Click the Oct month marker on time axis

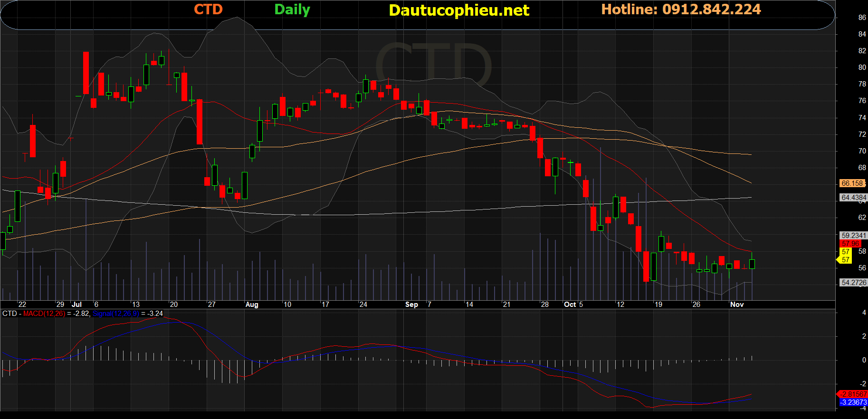[570, 305]
